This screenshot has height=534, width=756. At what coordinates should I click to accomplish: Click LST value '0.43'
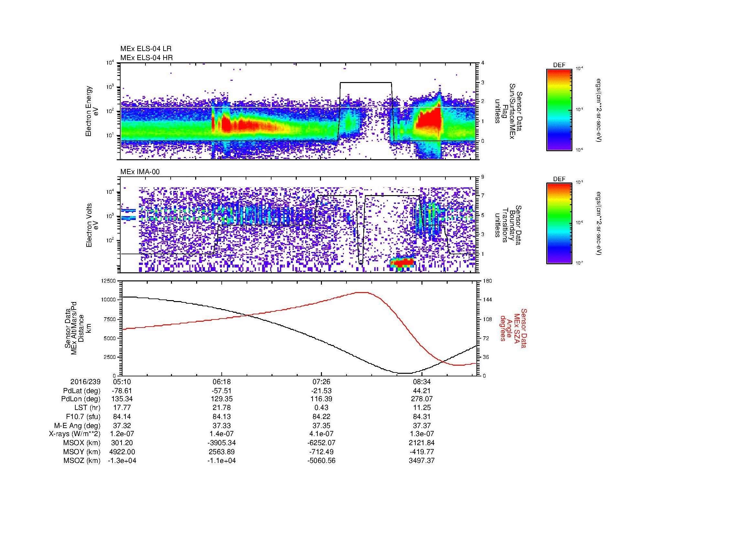[x=321, y=408]
